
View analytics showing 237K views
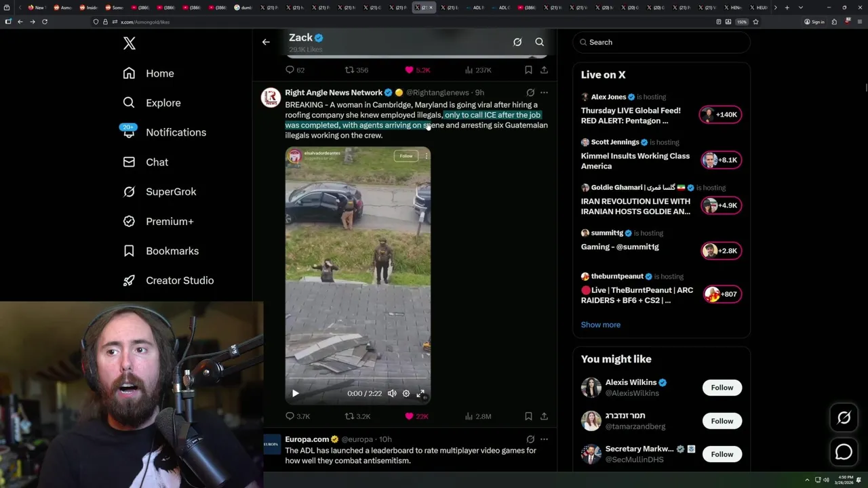coord(478,70)
